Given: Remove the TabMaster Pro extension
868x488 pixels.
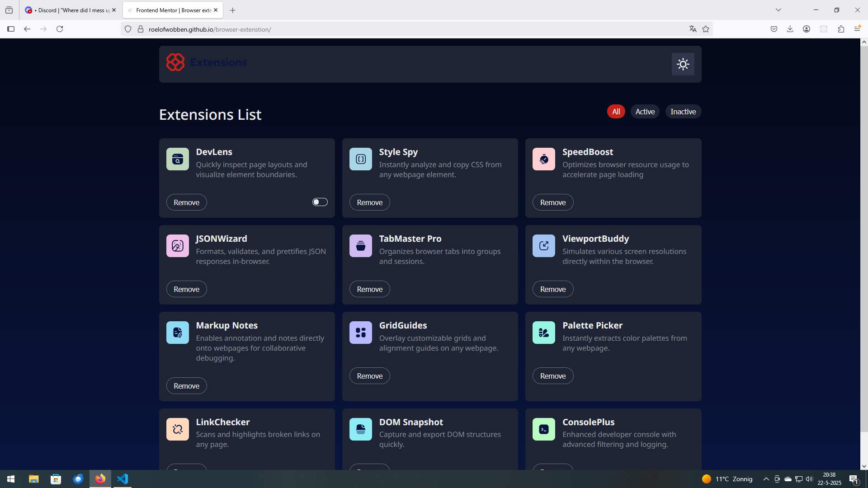Looking at the screenshot, I should click(369, 289).
